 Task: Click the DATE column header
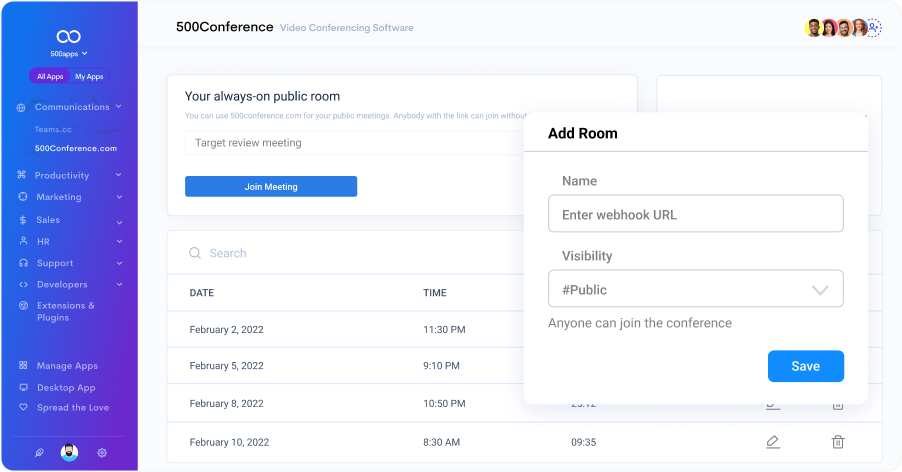pos(202,293)
